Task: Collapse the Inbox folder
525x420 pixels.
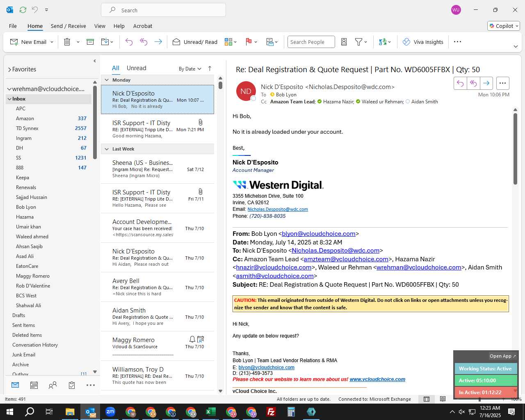Action: pyautogui.click(x=9, y=99)
